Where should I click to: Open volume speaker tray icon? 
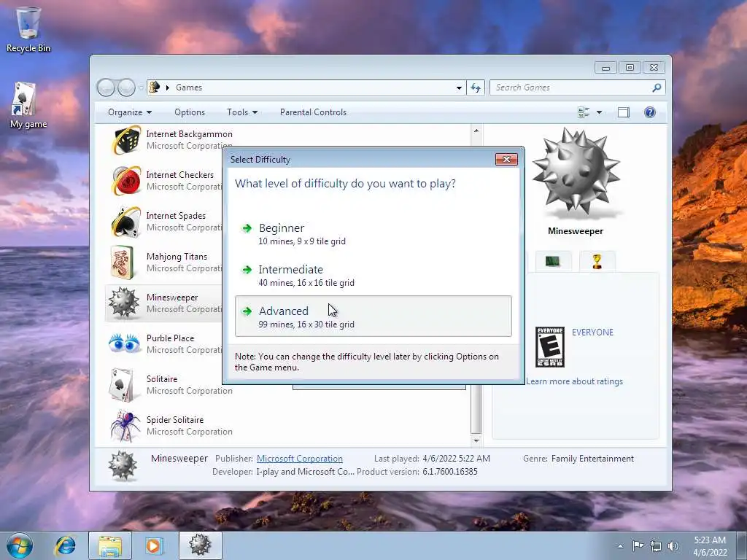[673, 546]
